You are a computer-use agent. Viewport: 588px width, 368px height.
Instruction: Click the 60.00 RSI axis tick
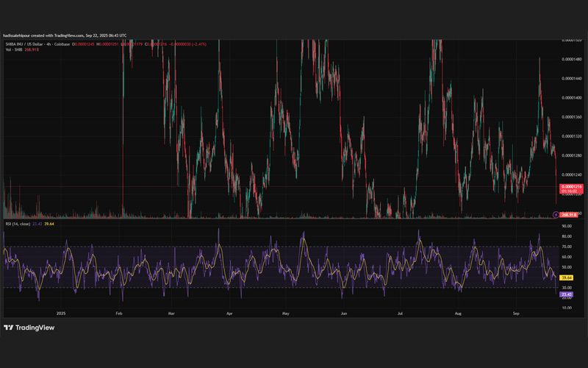pos(567,257)
